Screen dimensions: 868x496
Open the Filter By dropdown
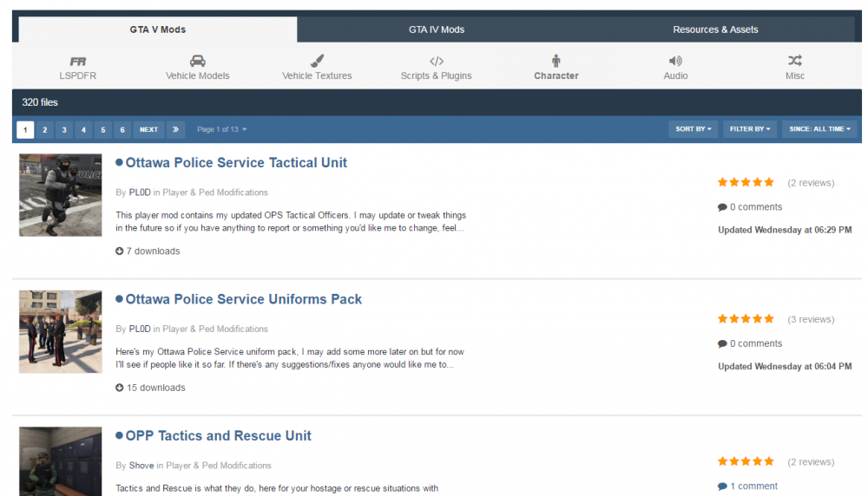(x=750, y=129)
